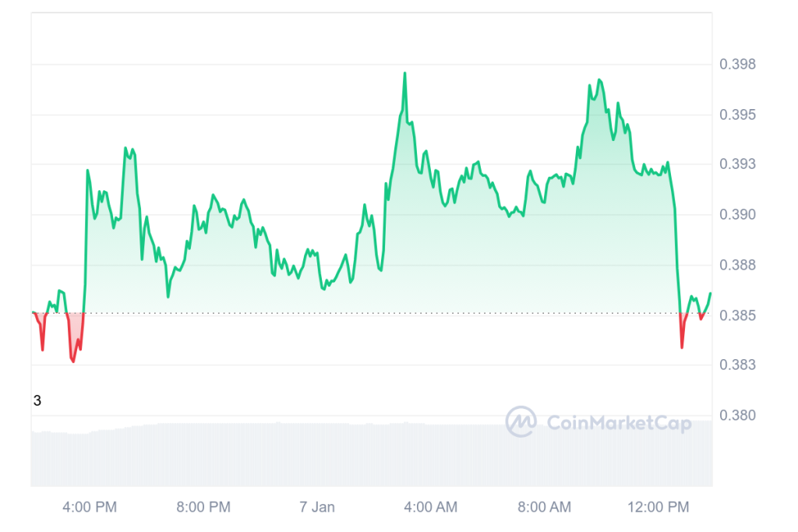Click the 0.383 price axis label
The image size is (798, 532).
tap(737, 365)
